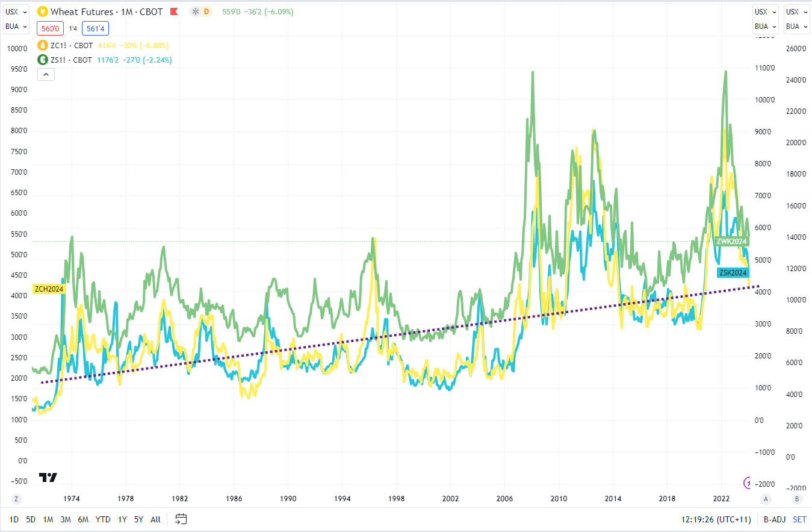Click the 2002 label on time axis
Viewport: 812px width, 532px height.
click(x=450, y=499)
